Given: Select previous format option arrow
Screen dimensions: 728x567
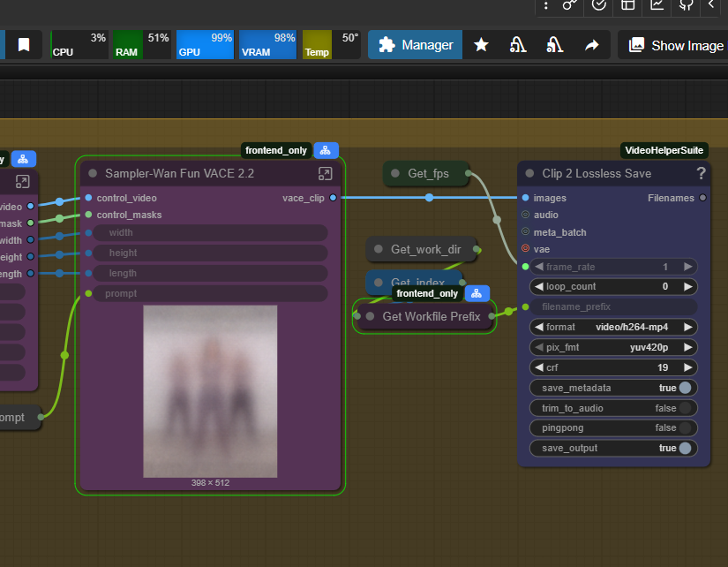Looking at the screenshot, I should click(538, 327).
